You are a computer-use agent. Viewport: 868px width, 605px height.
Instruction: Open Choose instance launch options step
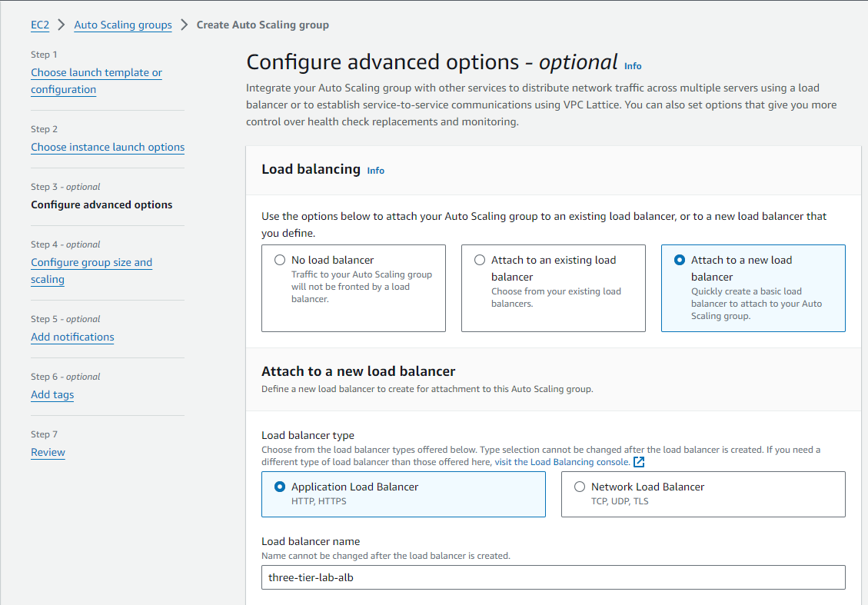(x=108, y=147)
